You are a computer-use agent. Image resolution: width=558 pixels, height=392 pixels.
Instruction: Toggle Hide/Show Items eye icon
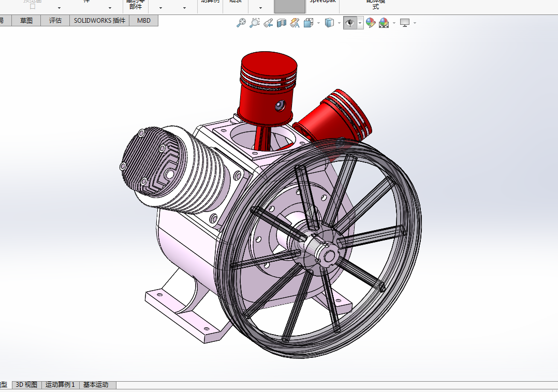tap(350, 23)
